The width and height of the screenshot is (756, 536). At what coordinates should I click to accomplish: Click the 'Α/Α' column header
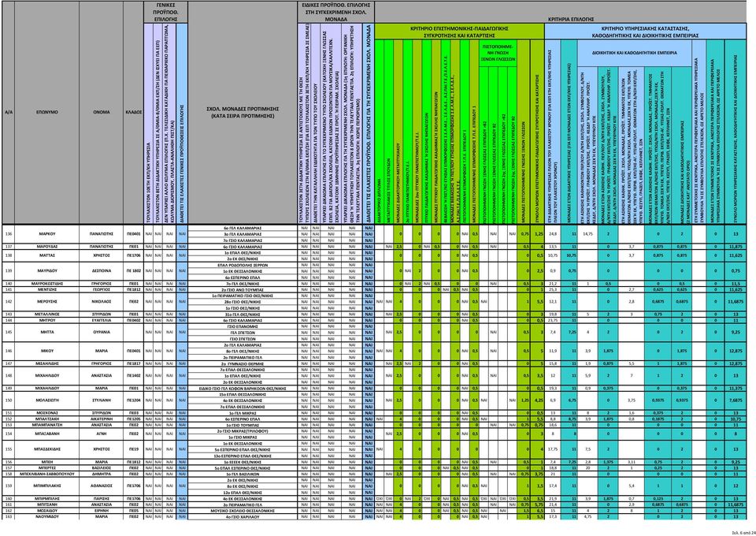tap(8, 112)
